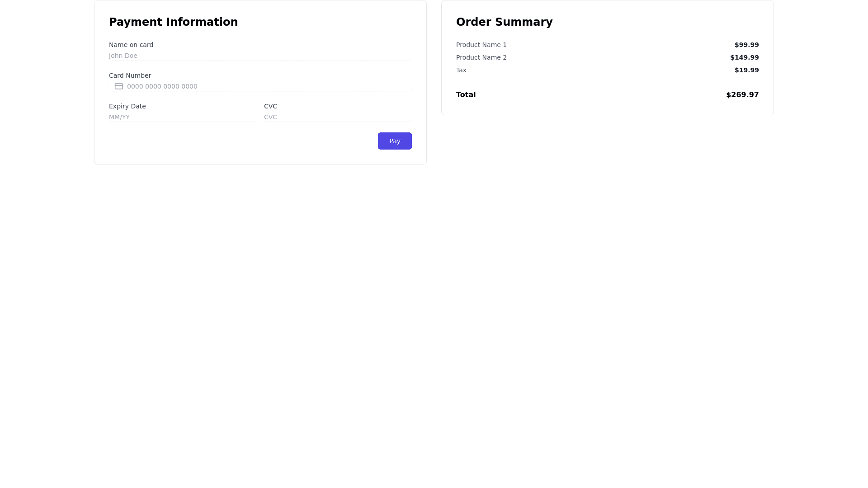Click the Name on card label
868x488 pixels.
131,45
